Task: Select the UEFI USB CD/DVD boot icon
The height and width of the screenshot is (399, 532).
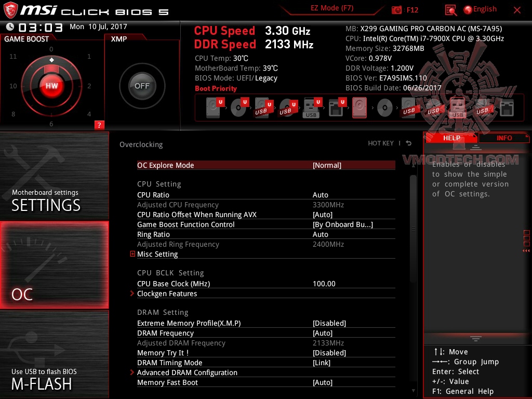Action: (288, 108)
